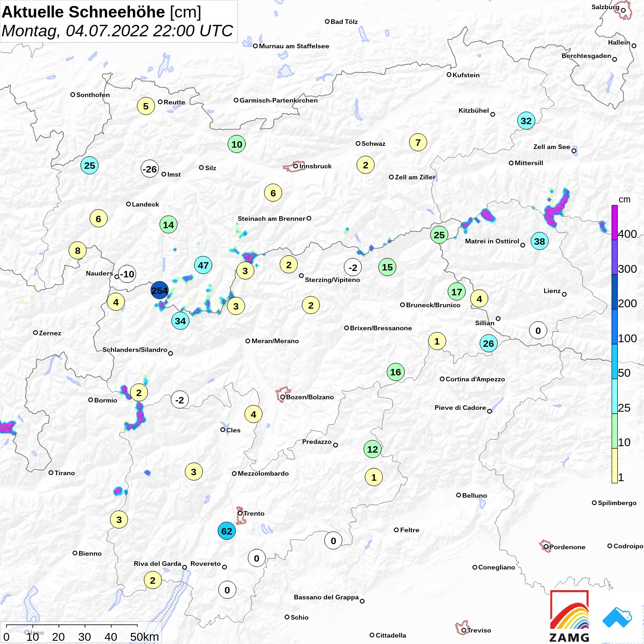The width and height of the screenshot is (644, 644).
Task: Select the Brixen/Bressanone label
Action: coord(381,328)
